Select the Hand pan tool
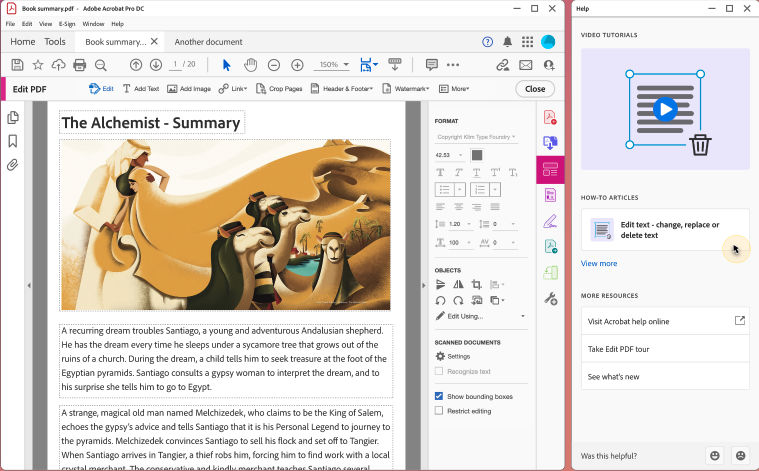 coord(250,65)
